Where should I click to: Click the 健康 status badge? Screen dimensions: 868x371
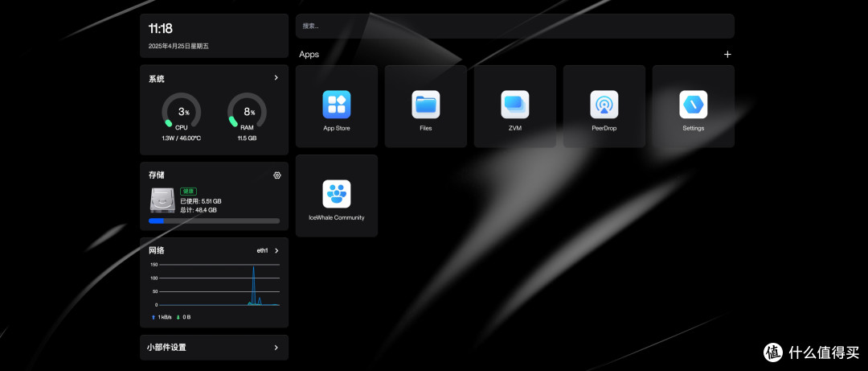click(x=188, y=192)
